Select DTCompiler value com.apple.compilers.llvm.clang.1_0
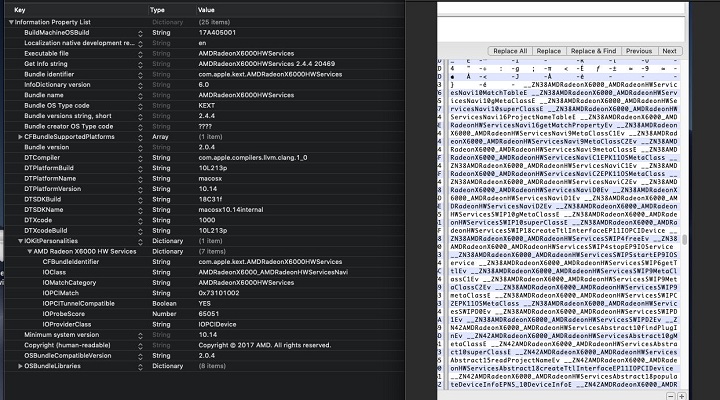This screenshot has height=400, width=720. tap(253, 158)
